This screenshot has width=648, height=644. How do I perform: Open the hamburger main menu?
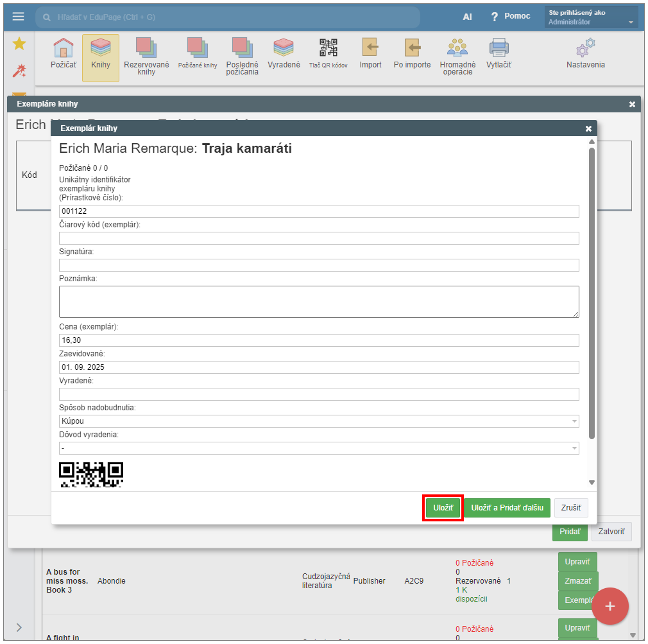(x=18, y=17)
